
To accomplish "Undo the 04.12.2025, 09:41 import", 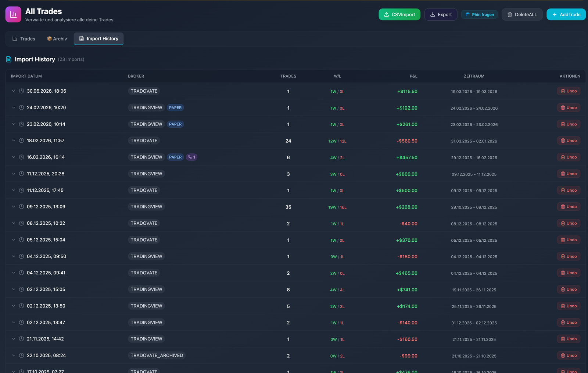I will (569, 273).
